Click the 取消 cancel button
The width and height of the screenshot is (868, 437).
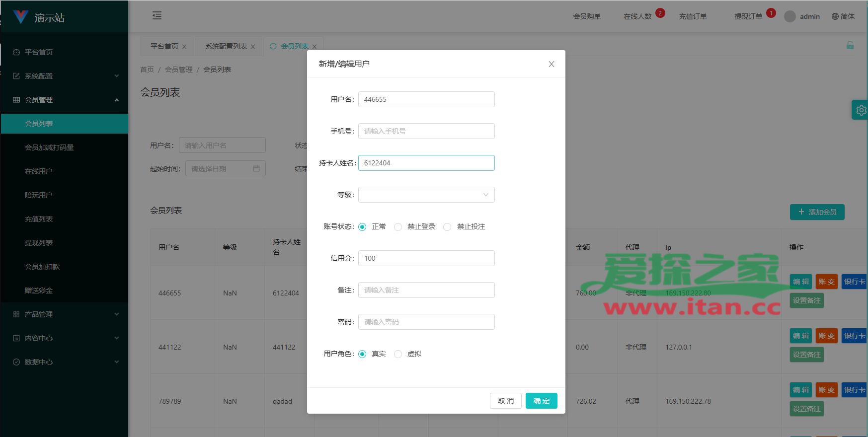click(x=505, y=401)
